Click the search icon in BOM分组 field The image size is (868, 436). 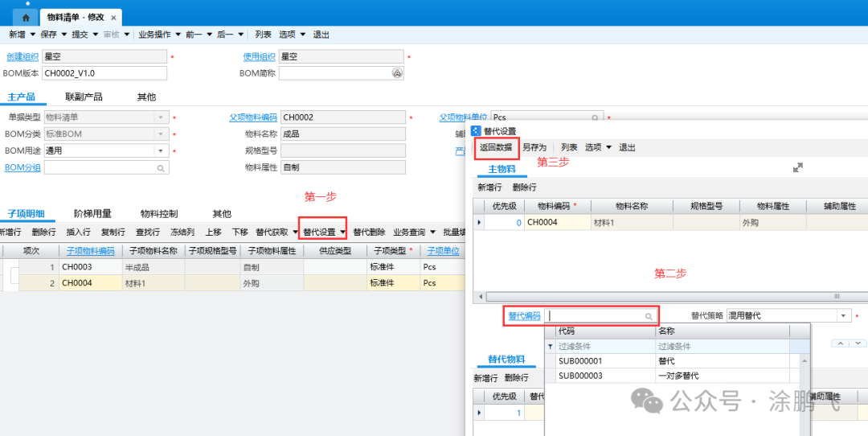(161, 168)
